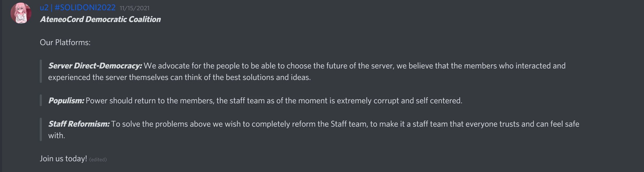Click the bold "Populism:" label

[x=66, y=101]
